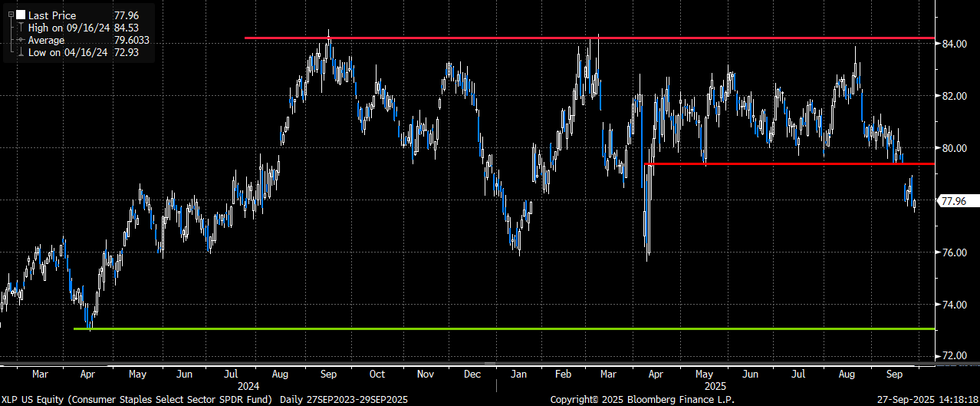Image resolution: width=980 pixels, height=406 pixels.
Task: Click the Jan label on time axis
Action: (519, 375)
